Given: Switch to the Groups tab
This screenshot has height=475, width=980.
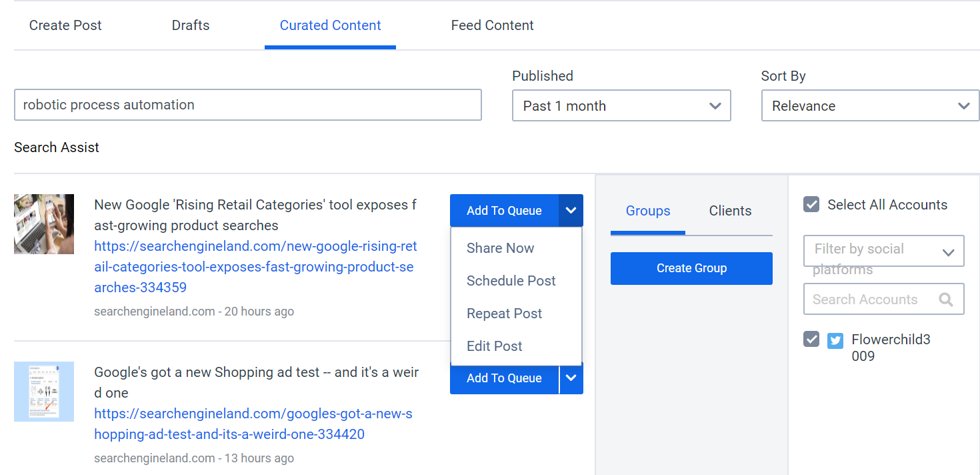Looking at the screenshot, I should pyautogui.click(x=648, y=211).
